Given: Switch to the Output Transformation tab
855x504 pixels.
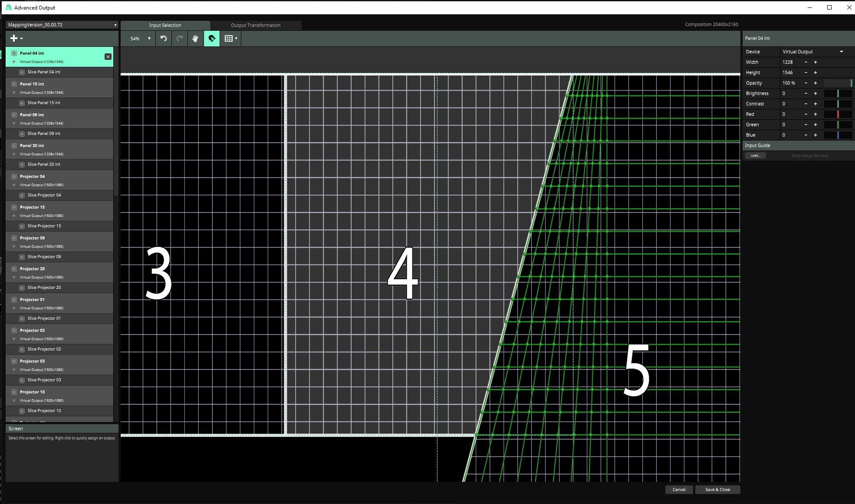Looking at the screenshot, I should click(256, 25).
